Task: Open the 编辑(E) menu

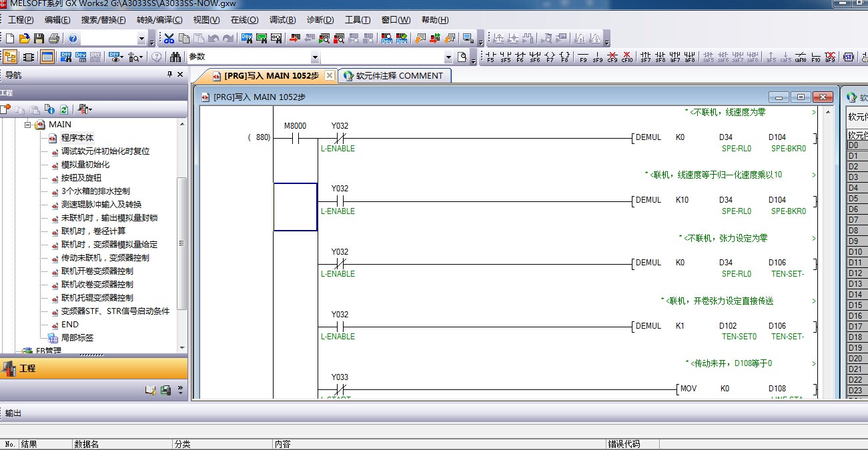Action: pos(57,20)
